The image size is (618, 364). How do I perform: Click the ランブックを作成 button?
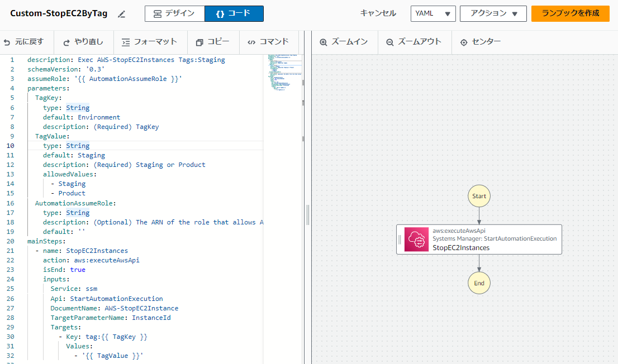pos(570,13)
